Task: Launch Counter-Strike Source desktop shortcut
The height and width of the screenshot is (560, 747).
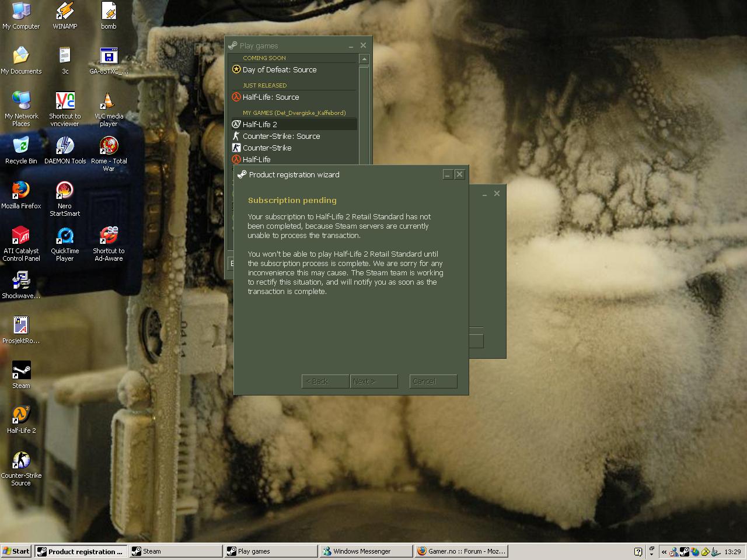Action: click(21, 468)
